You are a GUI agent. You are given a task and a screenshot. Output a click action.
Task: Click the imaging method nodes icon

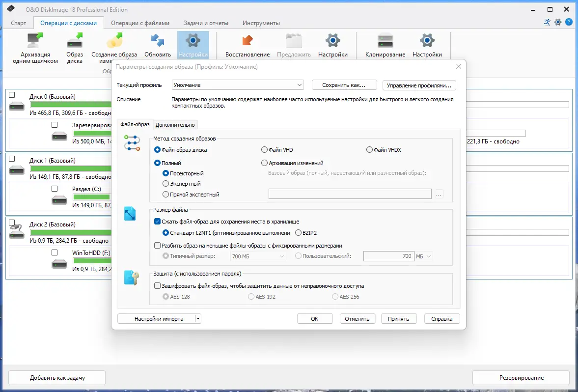point(132,143)
